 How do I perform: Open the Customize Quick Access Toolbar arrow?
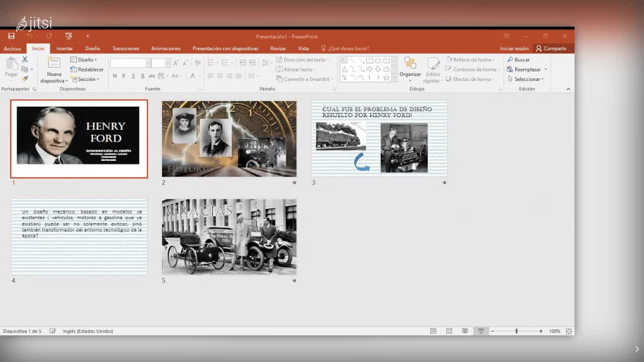click(x=87, y=36)
